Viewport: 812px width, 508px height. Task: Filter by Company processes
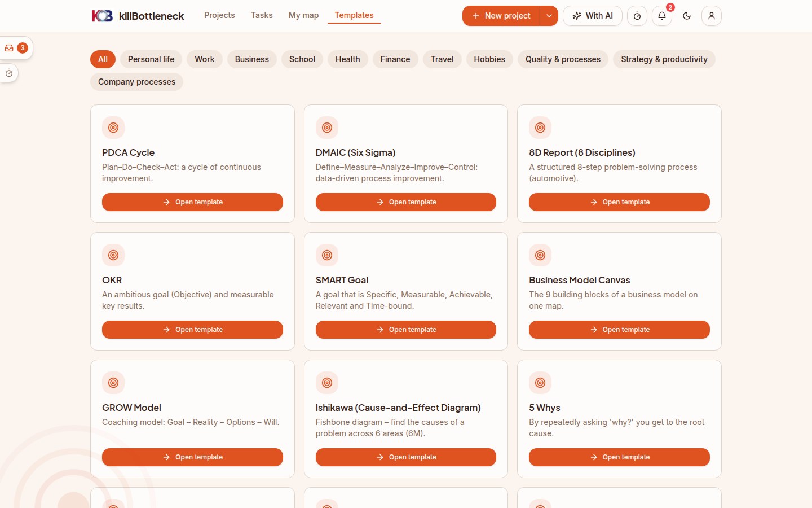tap(136, 82)
